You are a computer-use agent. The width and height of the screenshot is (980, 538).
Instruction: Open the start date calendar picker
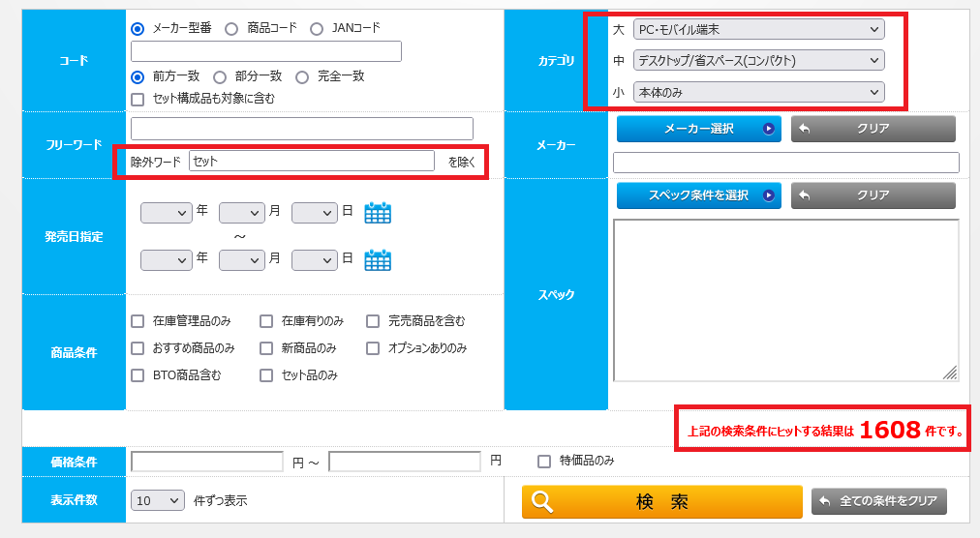tap(378, 213)
